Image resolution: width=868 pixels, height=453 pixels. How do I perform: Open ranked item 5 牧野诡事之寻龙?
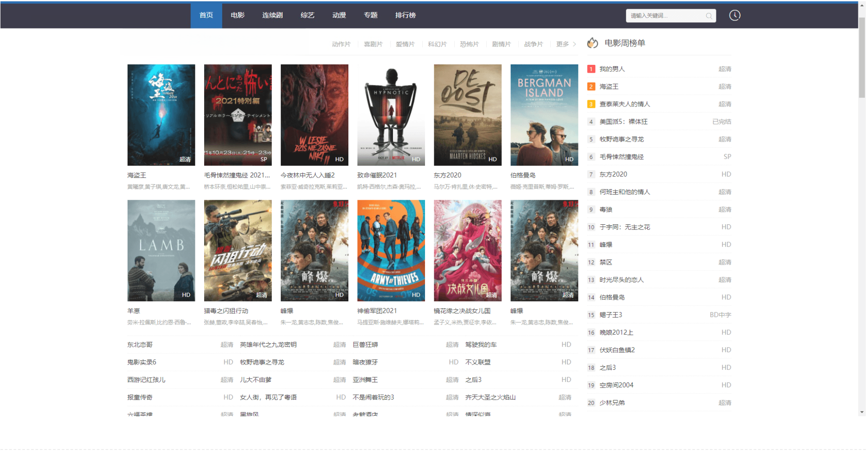[621, 139]
